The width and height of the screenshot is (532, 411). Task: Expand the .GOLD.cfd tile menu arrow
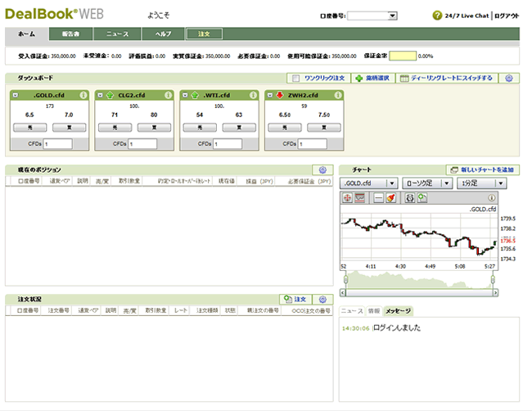(16, 95)
